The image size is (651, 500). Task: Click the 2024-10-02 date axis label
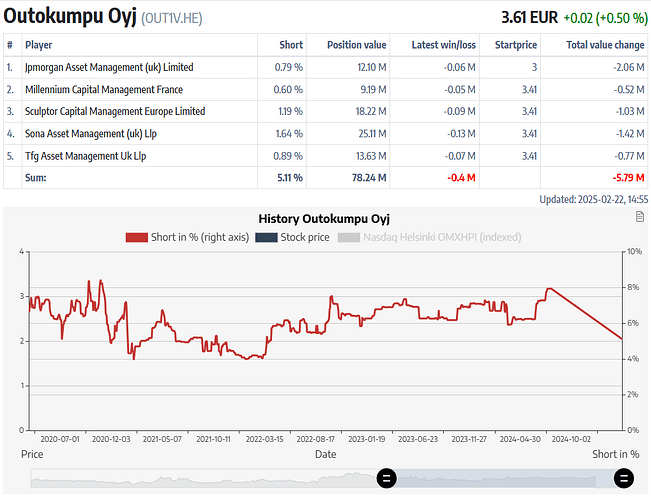pyautogui.click(x=571, y=439)
